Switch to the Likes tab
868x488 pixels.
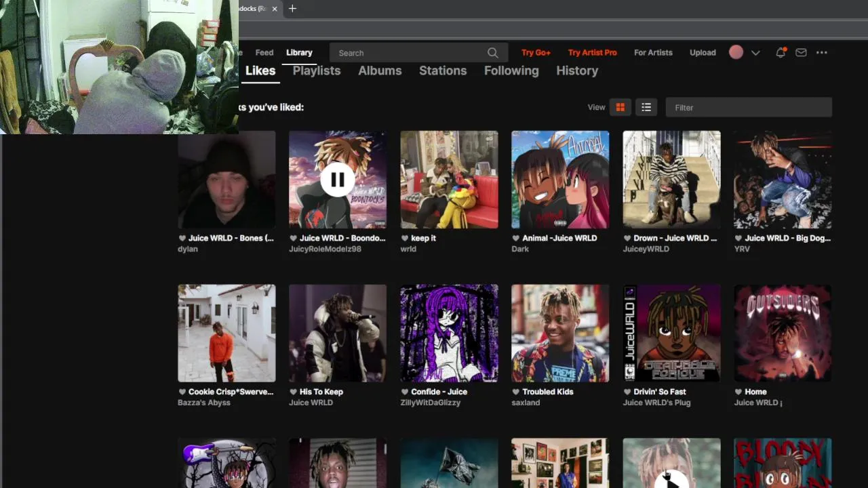tap(260, 70)
